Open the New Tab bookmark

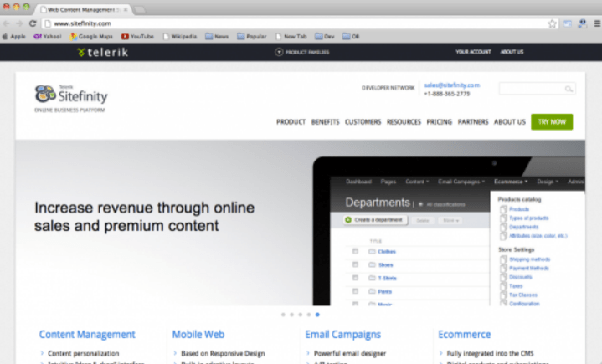click(291, 37)
